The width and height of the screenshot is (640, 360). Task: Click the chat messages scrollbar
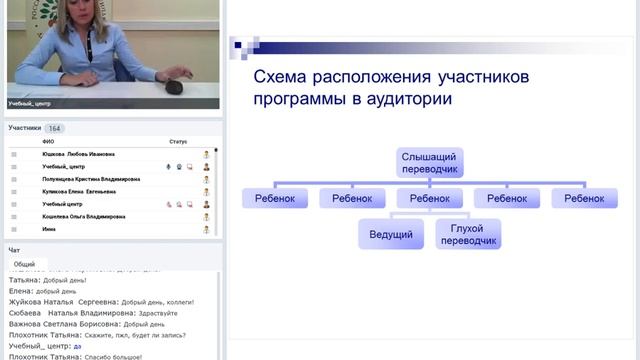click(x=219, y=316)
